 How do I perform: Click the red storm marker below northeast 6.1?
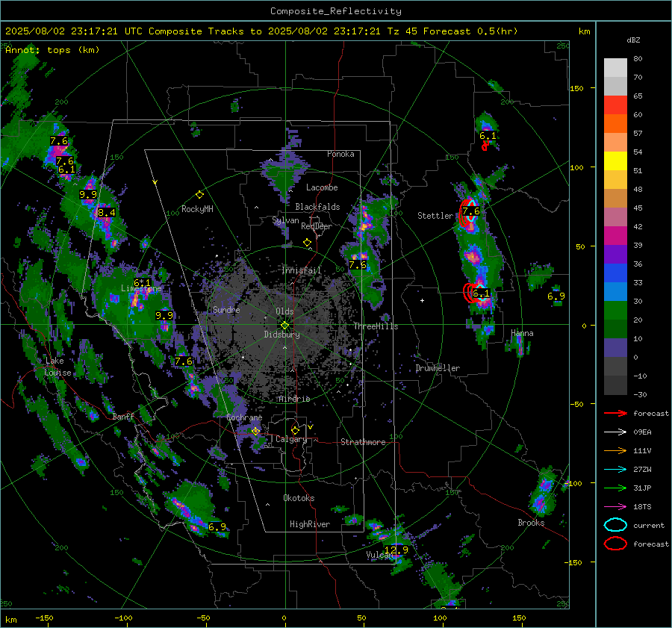[485, 146]
